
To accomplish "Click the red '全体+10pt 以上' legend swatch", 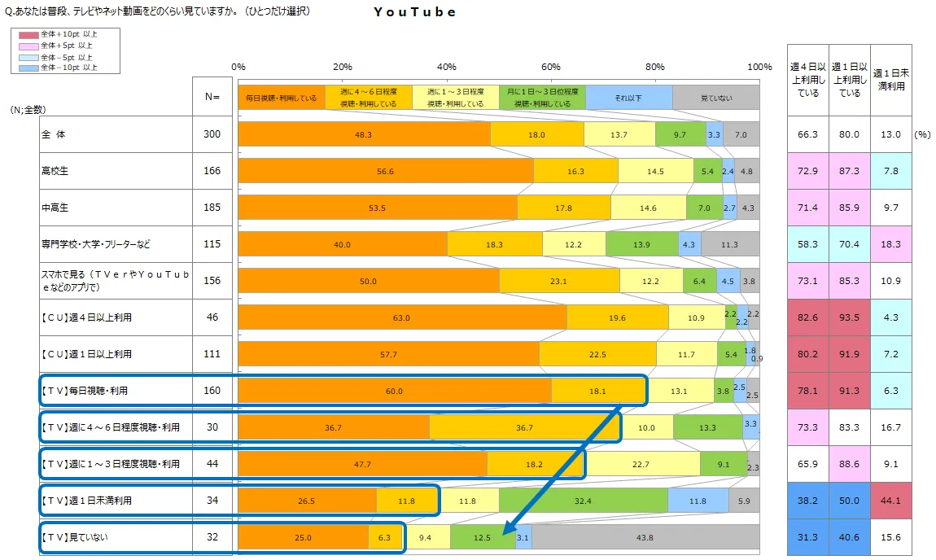I will (x=28, y=35).
